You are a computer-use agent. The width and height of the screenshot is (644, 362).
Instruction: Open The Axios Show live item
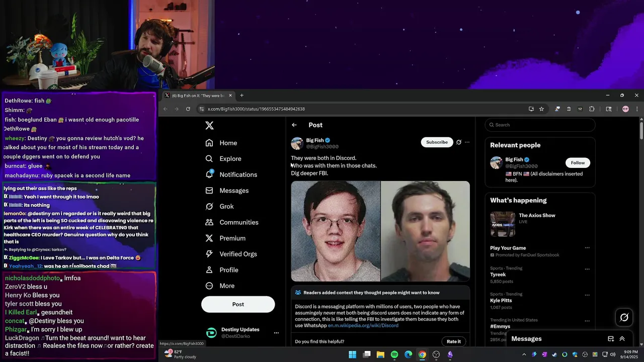(540, 224)
